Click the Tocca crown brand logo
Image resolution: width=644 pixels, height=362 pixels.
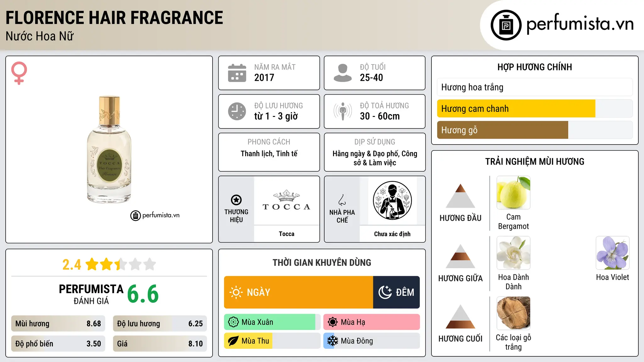point(286,200)
